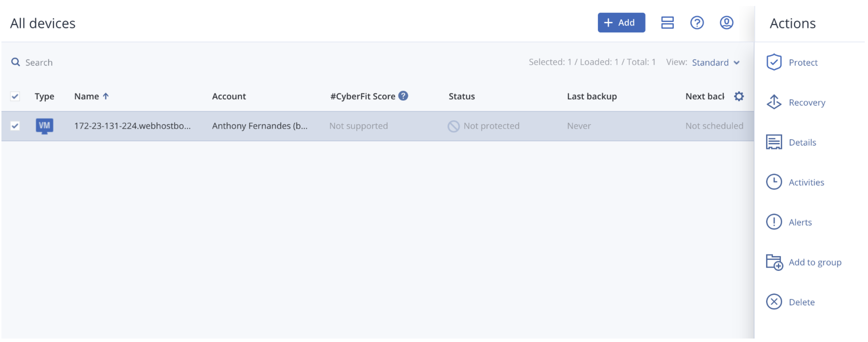Click the VM device type icon
Screen dimensions: 868x342
[45, 126]
